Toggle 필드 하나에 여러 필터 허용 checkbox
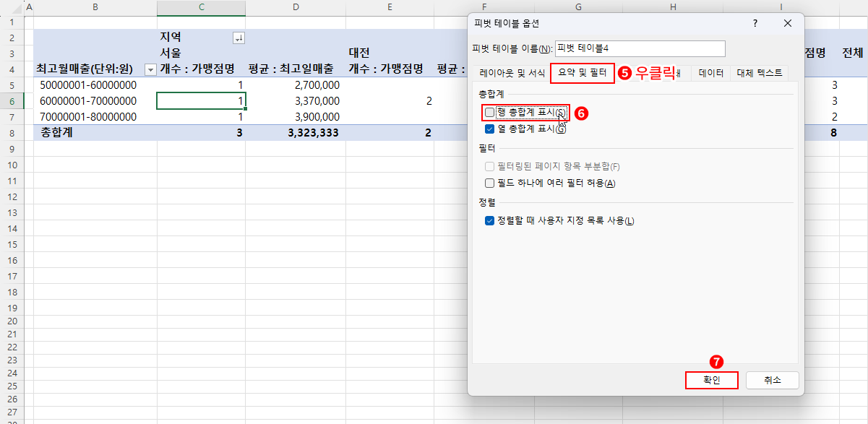 (490, 183)
